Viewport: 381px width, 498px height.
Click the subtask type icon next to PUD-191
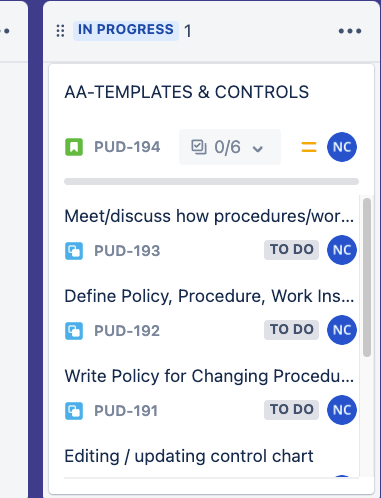pos(74,411)
